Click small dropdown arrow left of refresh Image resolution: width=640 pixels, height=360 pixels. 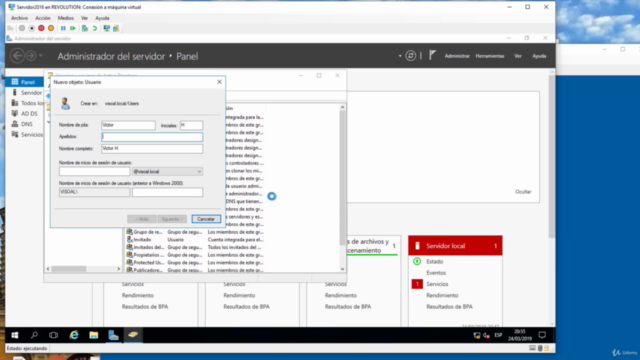[x=400, y=56]
